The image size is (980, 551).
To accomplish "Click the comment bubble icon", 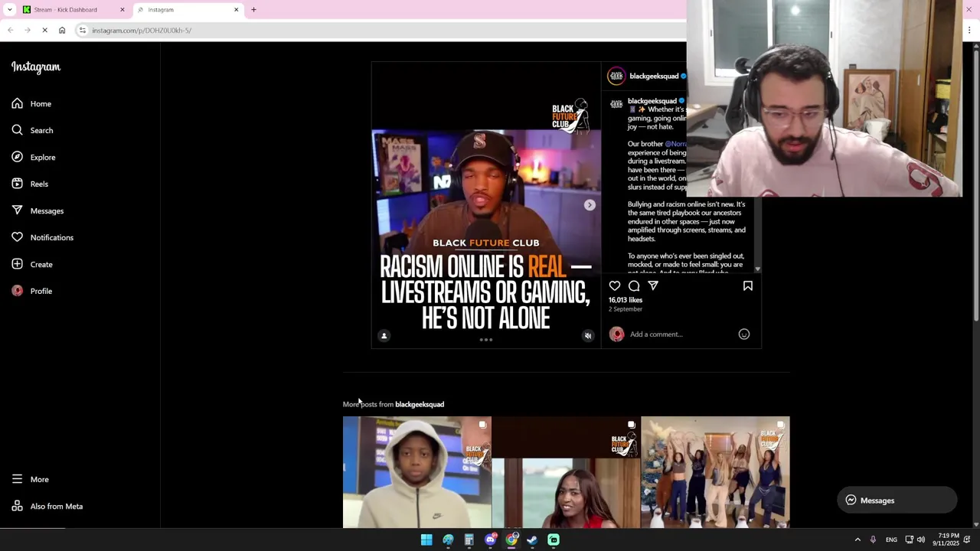I will pos(634,286).
